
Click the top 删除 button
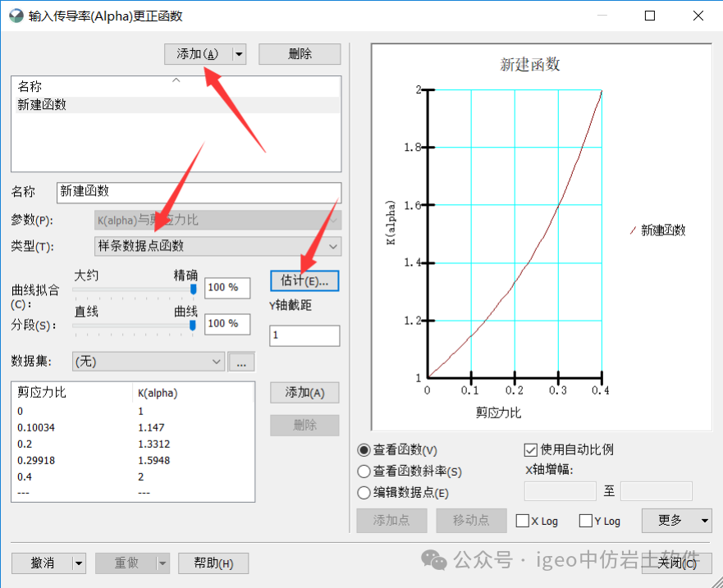(x=300, y=53)
